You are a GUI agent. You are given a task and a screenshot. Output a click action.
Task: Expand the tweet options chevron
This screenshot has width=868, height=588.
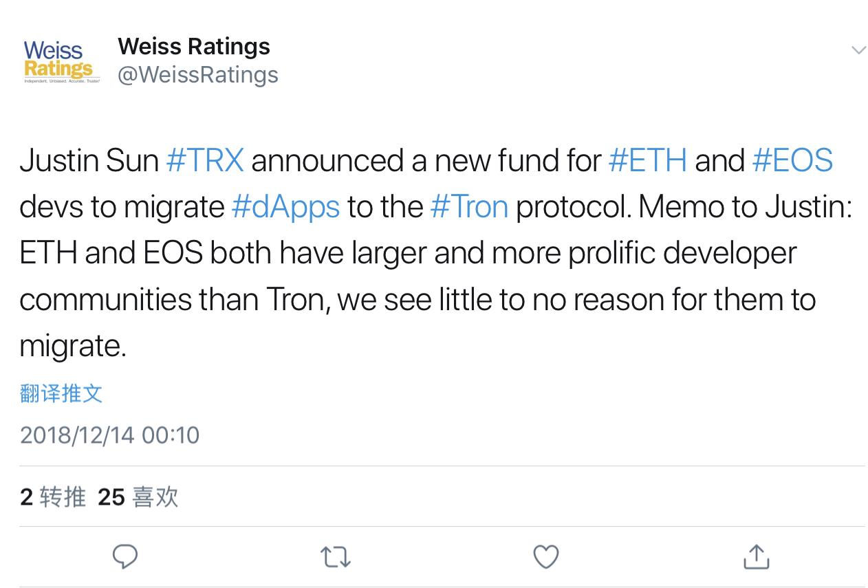[x=858, y=50]
